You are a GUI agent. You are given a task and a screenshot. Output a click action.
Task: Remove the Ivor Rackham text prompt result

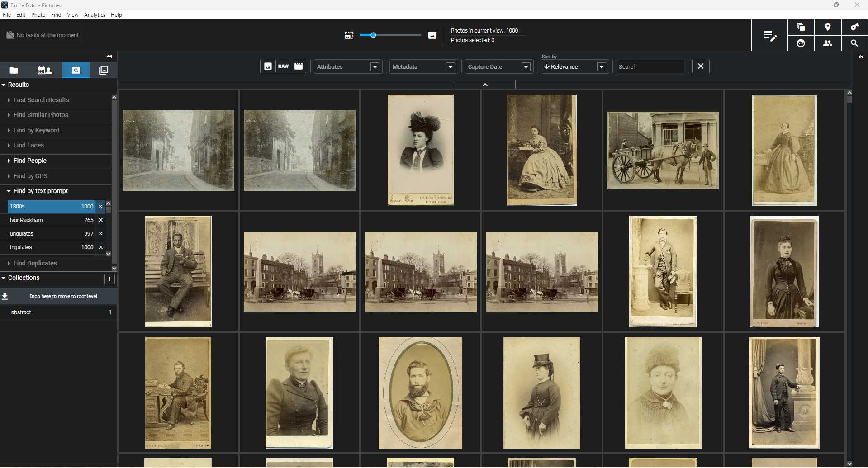click(x=101, y=220)
